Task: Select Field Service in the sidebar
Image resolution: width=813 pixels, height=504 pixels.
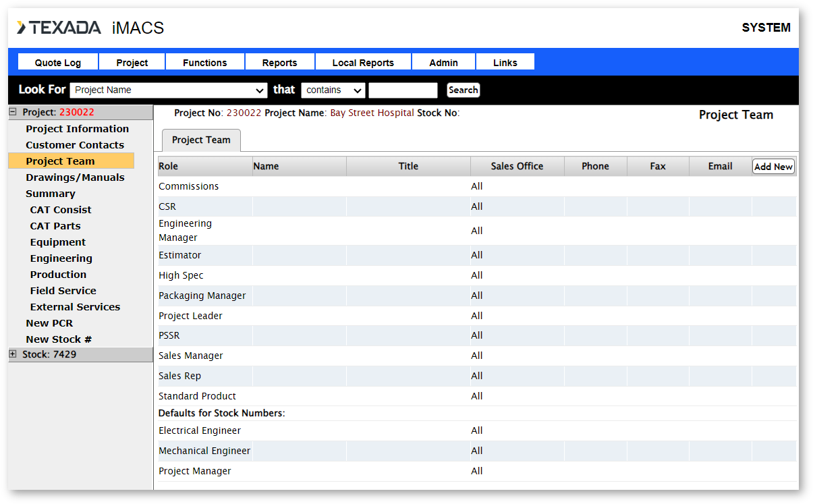Action: tap(63, 291)
